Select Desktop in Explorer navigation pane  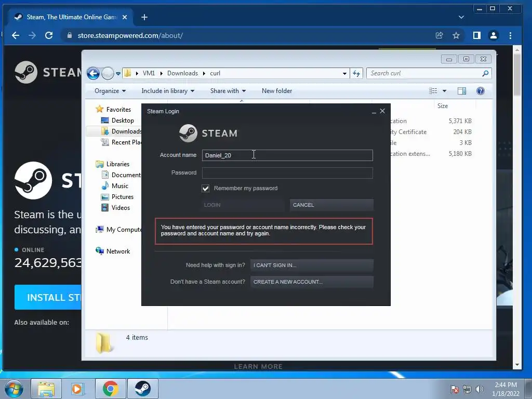pyautogui.click(x=123, y=121)
